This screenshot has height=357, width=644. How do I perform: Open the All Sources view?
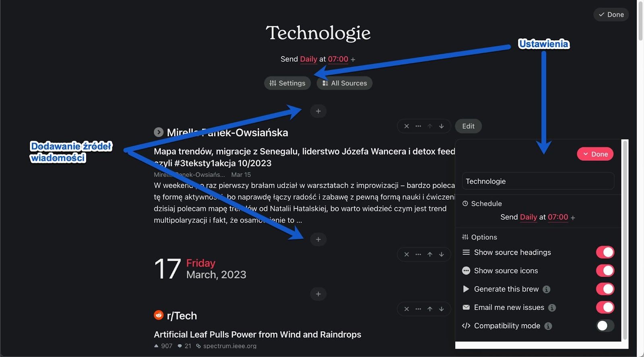click(345, 83)
